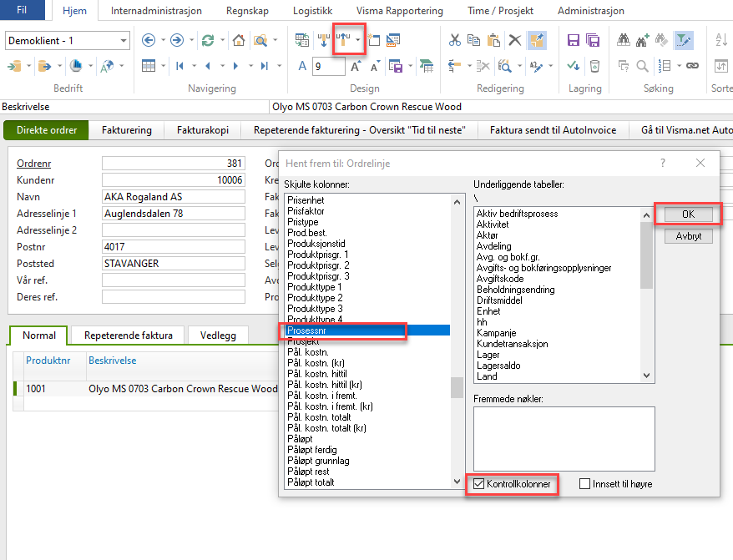Go to first record with the skip-back arrow
The width and height of the screenshot is (733, 560).
pos(179,66)
